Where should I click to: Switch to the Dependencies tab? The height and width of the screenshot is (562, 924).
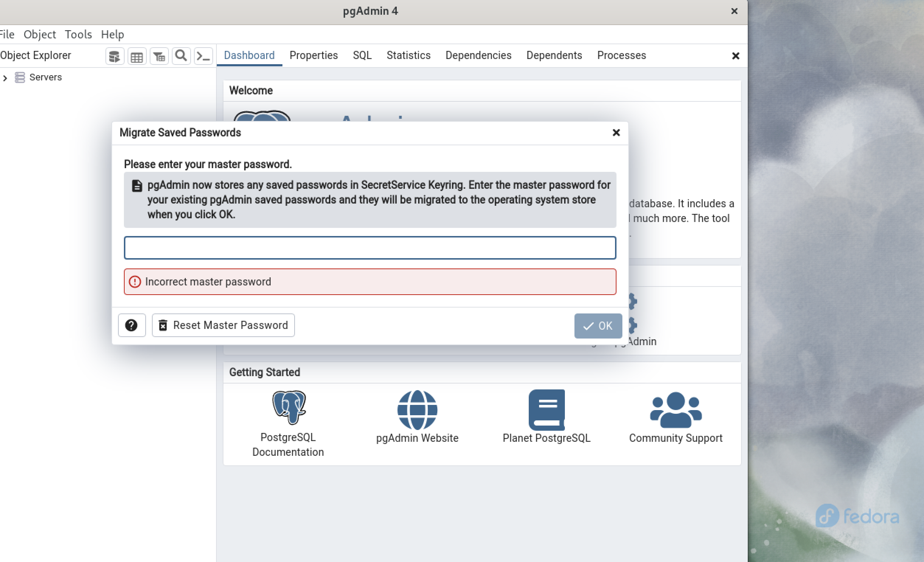click(x=478, y=55)
